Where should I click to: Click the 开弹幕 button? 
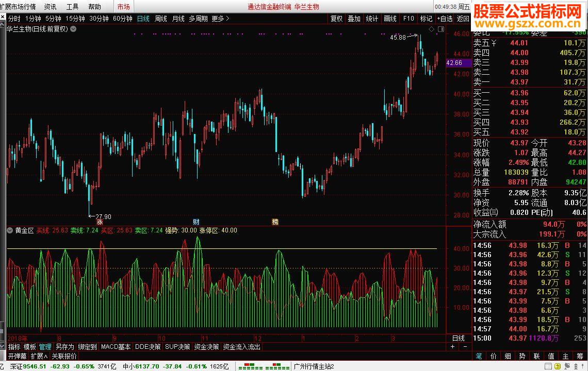click(x=17, y=356)
